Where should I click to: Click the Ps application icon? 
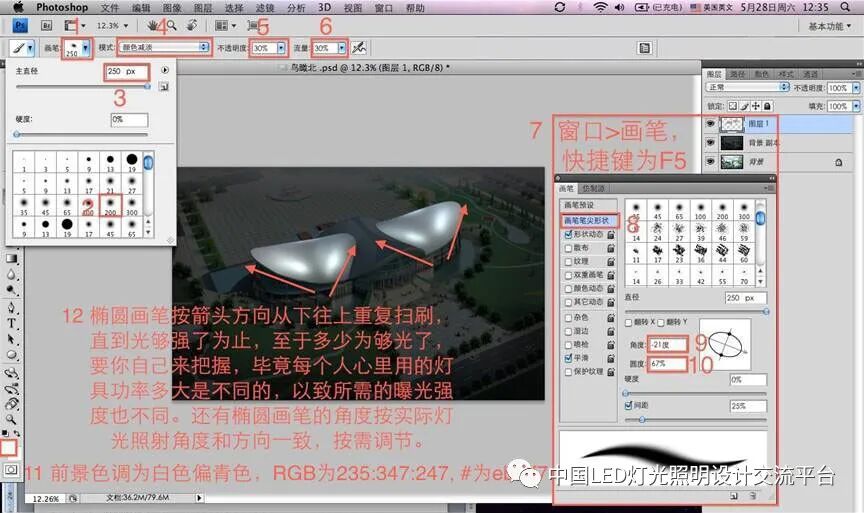[x=20, y=25]
